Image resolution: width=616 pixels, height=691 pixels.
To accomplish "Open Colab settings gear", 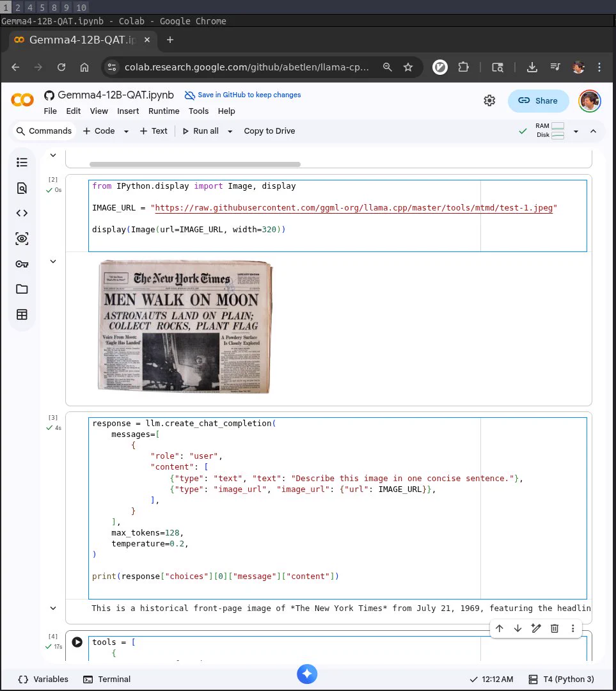I will [x=489, y=100].
